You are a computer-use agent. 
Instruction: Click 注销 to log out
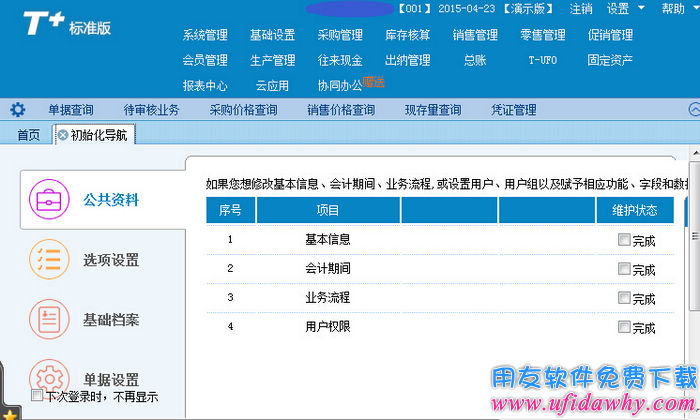pyautogui.click(x=581, y=8)
